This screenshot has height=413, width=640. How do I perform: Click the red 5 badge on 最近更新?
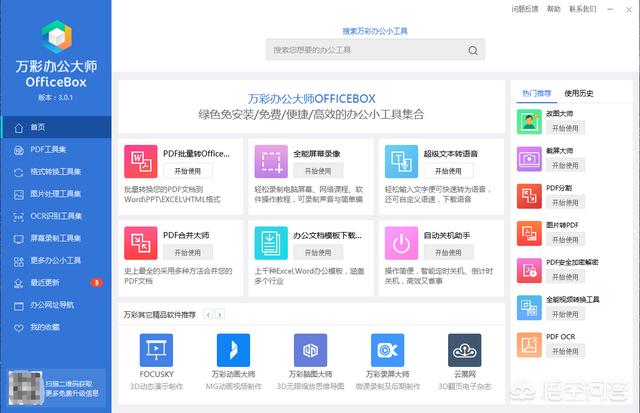(96, 282)
